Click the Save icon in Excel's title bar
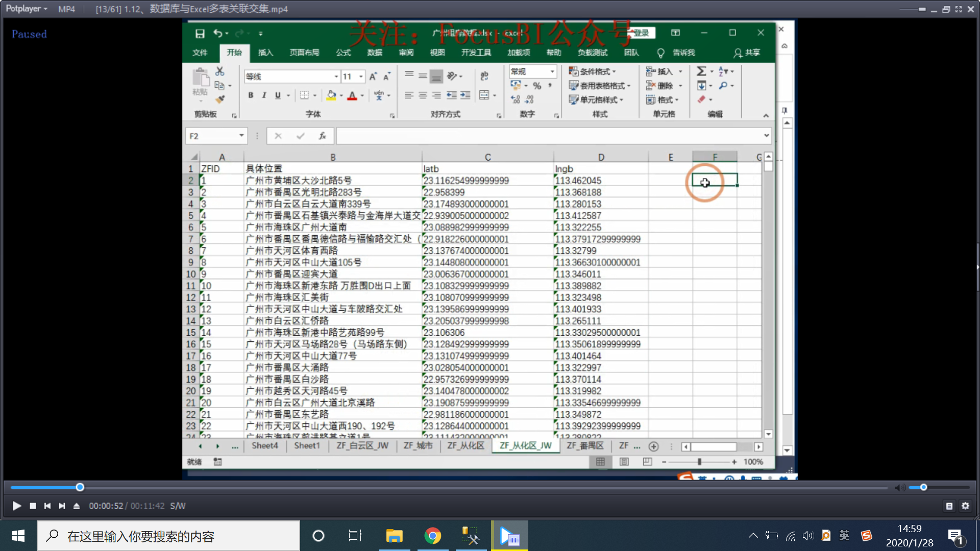This screenshot has width=980, height=551. coord(200,33)
